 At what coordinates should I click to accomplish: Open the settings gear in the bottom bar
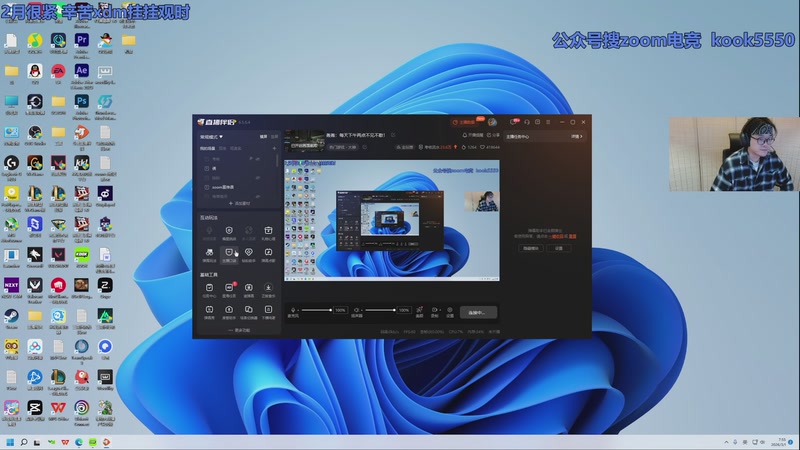pos(450,311)
